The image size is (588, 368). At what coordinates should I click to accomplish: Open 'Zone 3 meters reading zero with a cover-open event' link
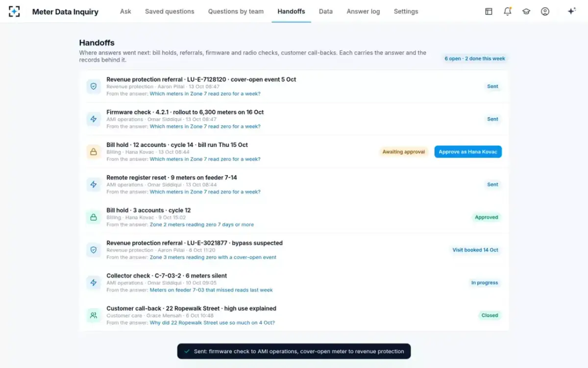pos(213,257)
